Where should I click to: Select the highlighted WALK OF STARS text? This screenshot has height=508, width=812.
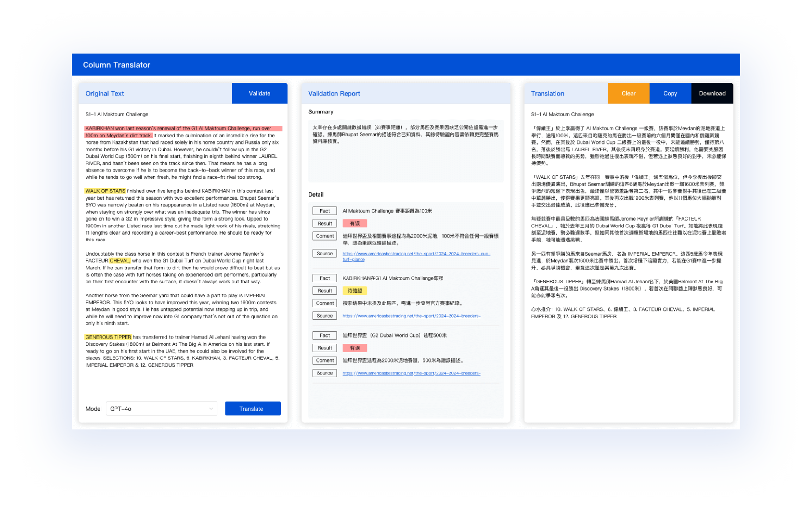[105, 191]
